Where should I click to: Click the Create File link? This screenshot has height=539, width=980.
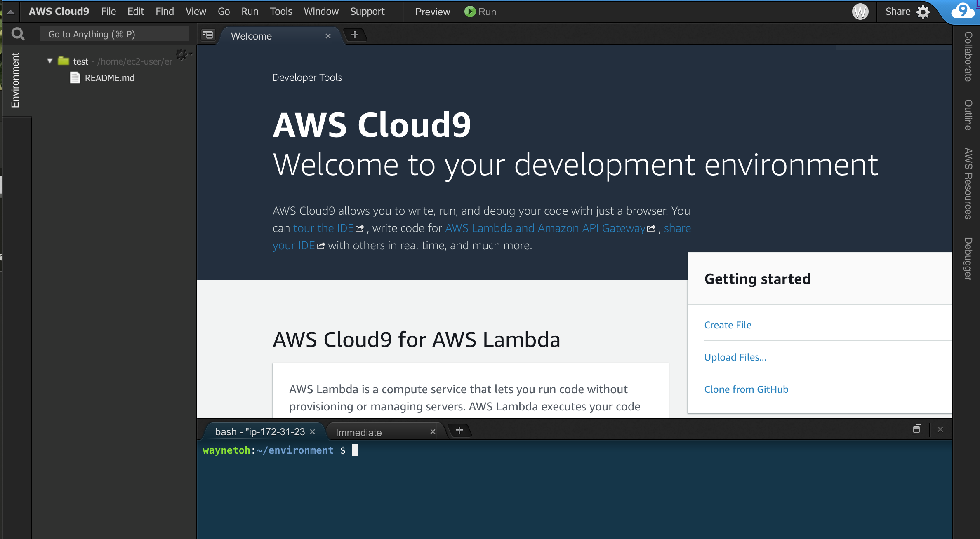click(x=728, y=325)
